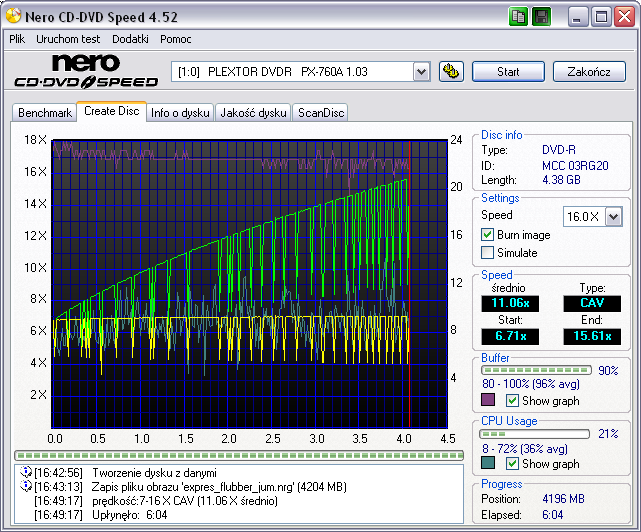The image size is (641, 532).
Task: Click the purple Buffer graph color swatch
Action: click(488, 400)
